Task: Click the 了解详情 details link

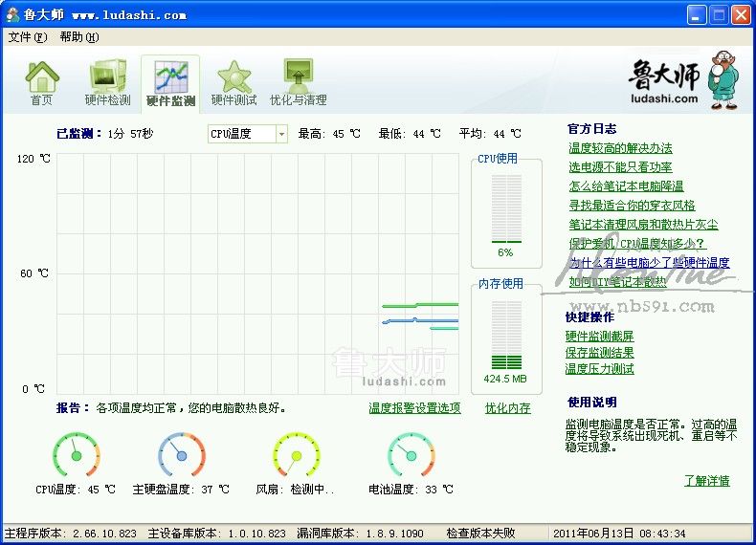Action: [706, 481]
